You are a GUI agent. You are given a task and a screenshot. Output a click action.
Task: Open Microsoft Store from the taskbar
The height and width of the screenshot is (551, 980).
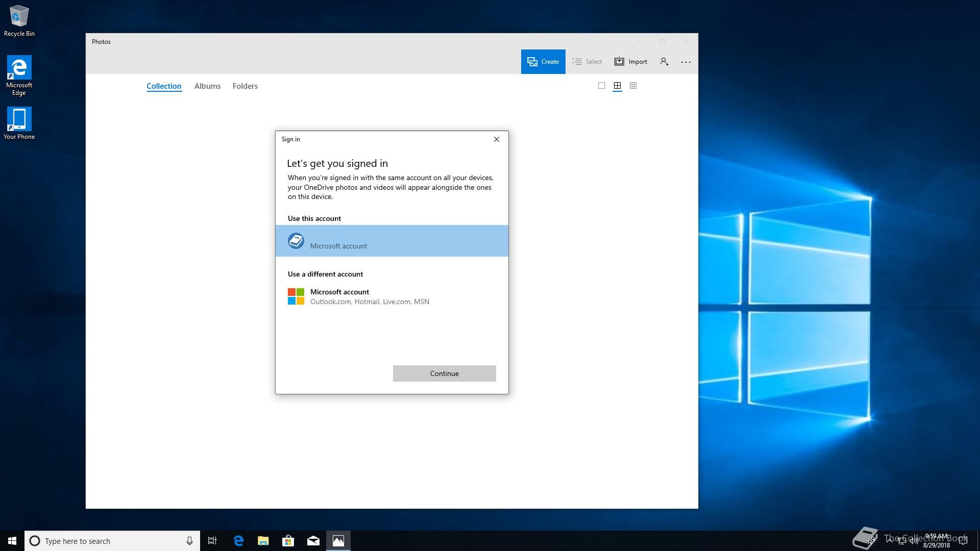pos(288,541)
